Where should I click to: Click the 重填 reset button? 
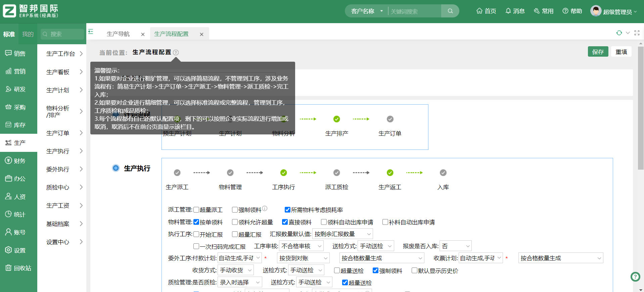[622, 52]
